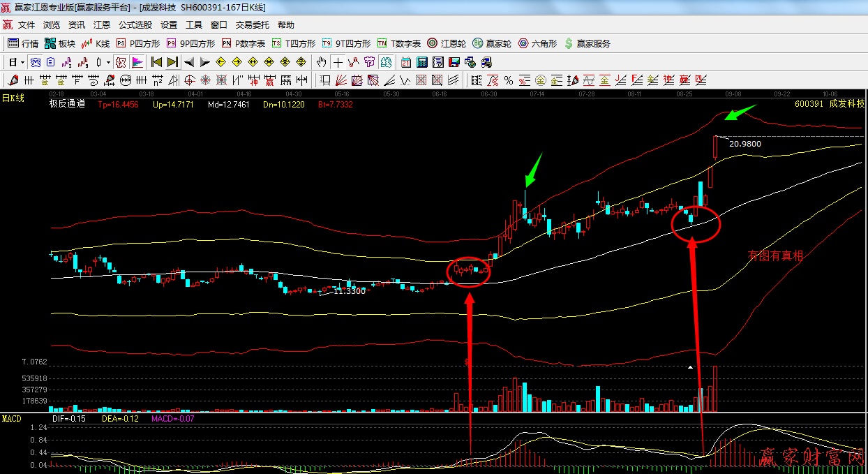Screen dimensions: 868x474
Task: Expand the 日 period dropdown arrow
Action: click(x=22, y=62)
